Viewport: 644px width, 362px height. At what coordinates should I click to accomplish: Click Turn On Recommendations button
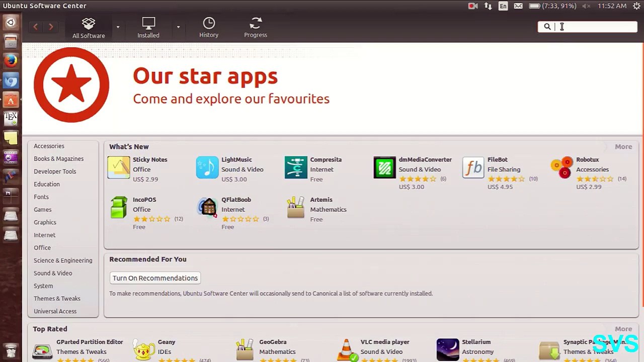[x=155, y=278]
